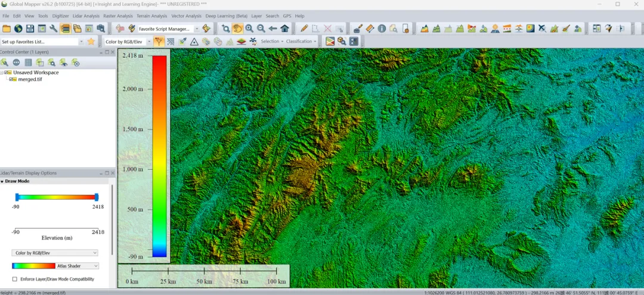This screenshot has width=644, height=295.
Task: Click the triangle TIN icon in Lidar toolbar
Action: point(194,42)
